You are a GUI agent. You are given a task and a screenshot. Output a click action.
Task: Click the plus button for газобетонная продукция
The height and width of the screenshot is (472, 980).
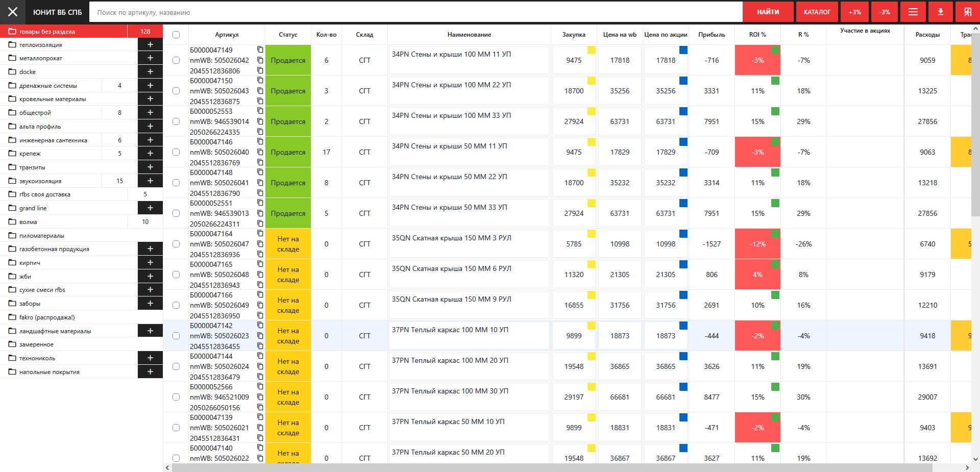pyautogui.click(x=150, y=249)
